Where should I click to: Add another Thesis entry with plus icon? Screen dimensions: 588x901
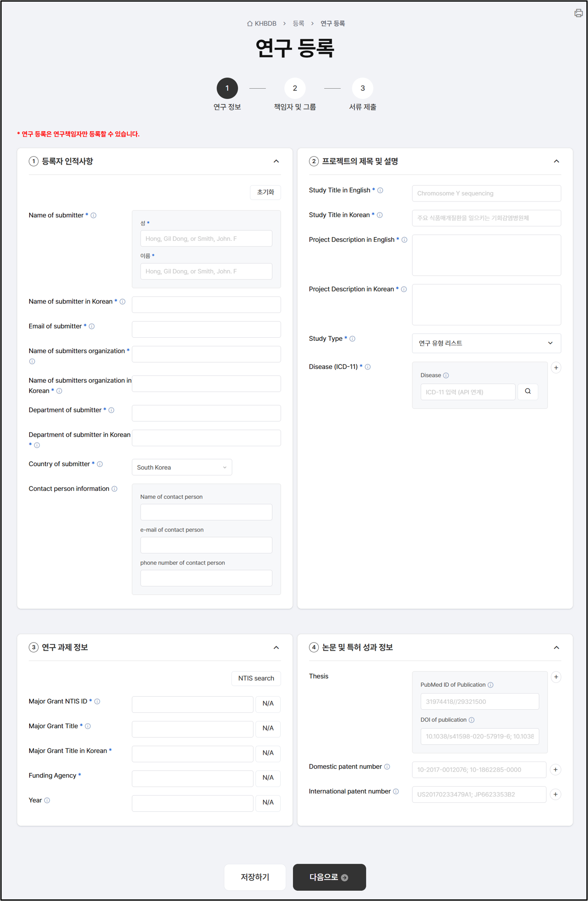point(556,677)
